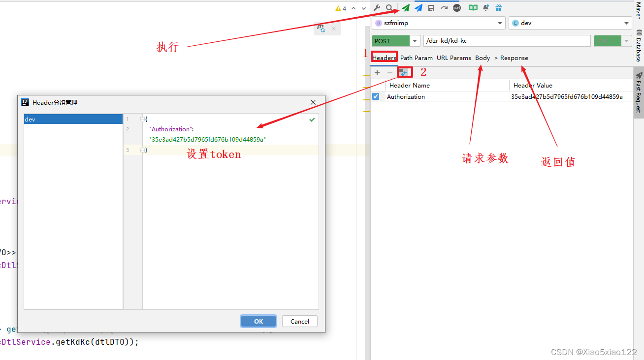Click the bell notification icon in Fast Request toolbar
Screen dimensions: 644x360
click(x=486, y=8)
